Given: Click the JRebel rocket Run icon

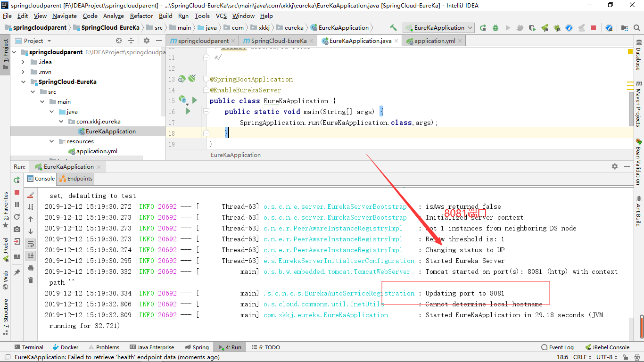Looking at the screenshot, I should point(545,28).
